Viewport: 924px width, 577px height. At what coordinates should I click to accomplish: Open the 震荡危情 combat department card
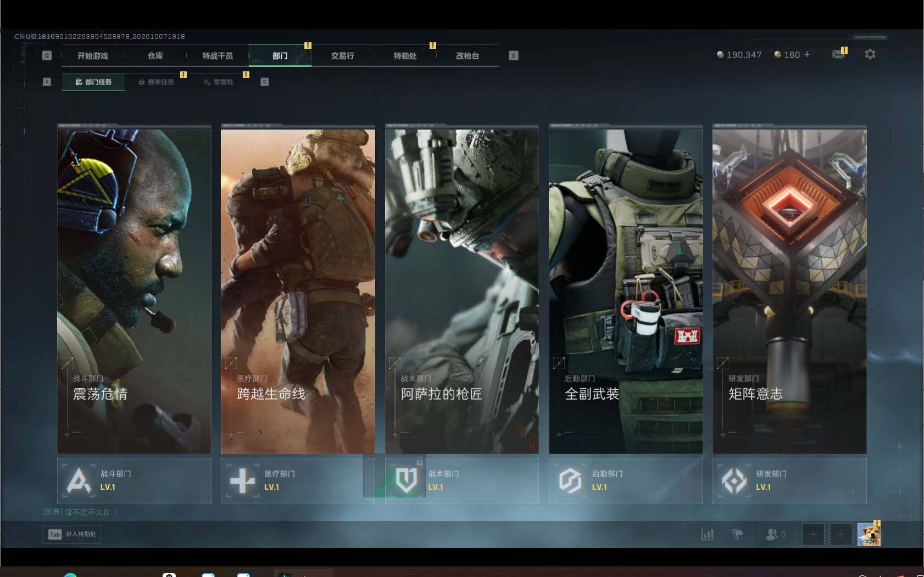[134, 291]
